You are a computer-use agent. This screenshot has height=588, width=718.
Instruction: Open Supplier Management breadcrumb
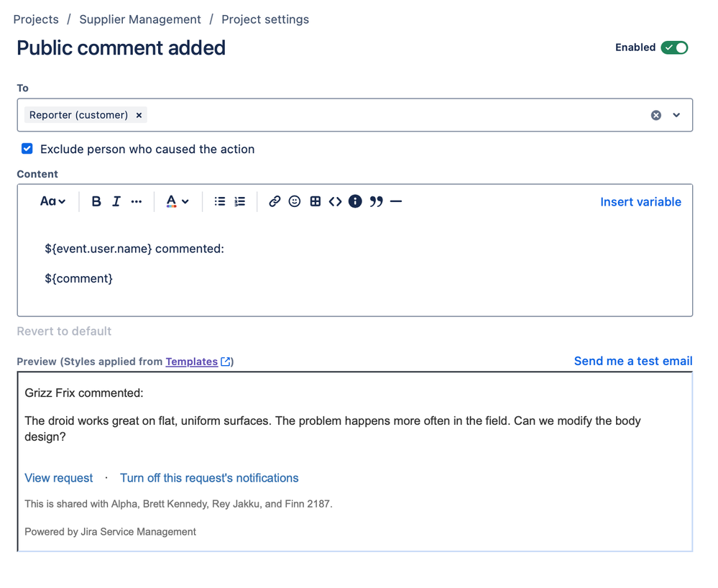point(140,19)
